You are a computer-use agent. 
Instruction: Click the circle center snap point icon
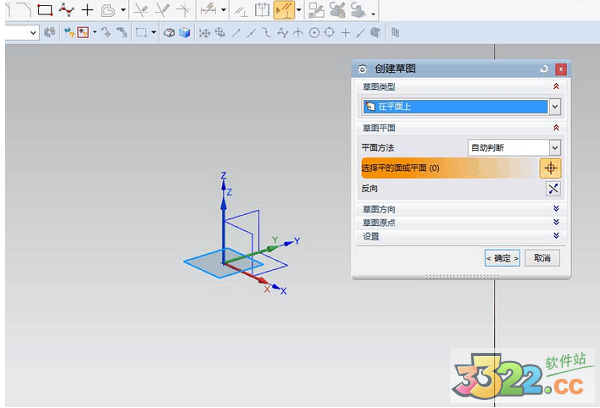pos(314,33)
